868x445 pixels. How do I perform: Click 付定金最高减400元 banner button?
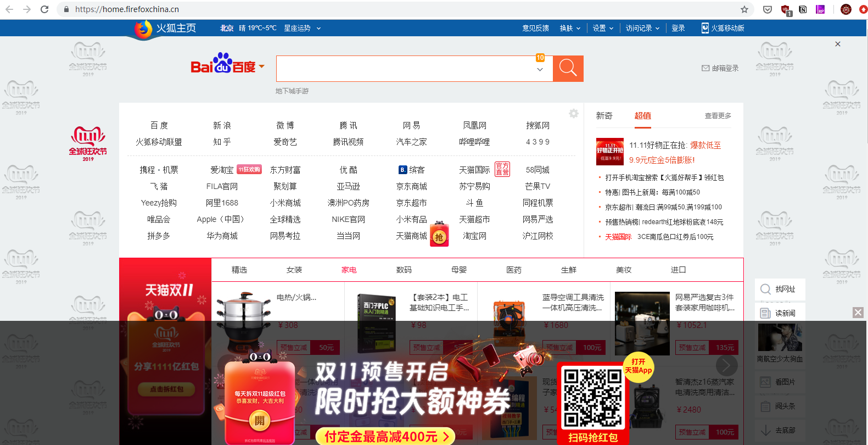(x=385, y=437)
